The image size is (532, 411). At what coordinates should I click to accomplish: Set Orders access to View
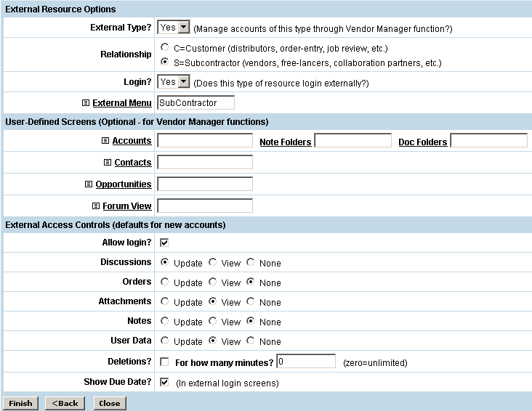[x=213, y=282]
